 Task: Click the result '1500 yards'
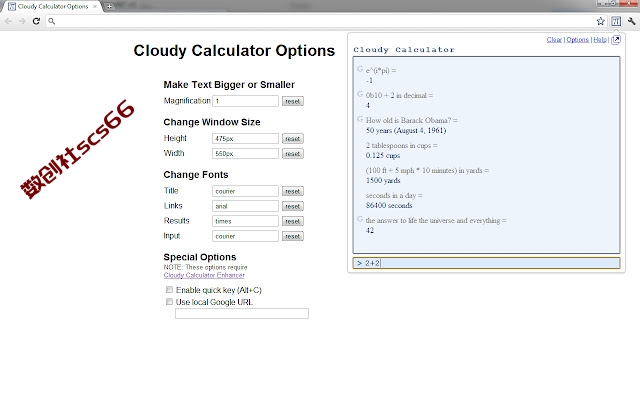pos(383,180)
